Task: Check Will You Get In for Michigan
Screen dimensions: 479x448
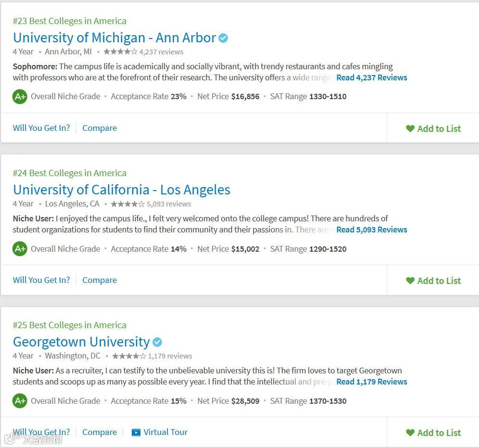Action: pyautogui.click(x=41, y=128)
